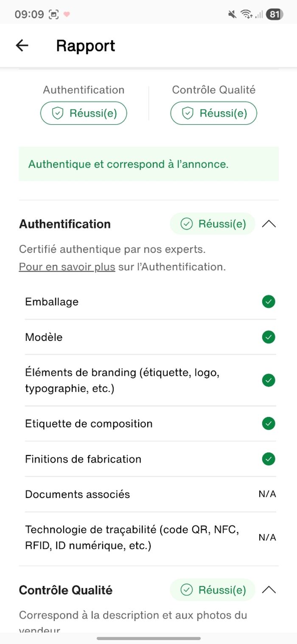Open the "Pour en savoir plus" link
The image size is (297, 644).
click(67, 267)
